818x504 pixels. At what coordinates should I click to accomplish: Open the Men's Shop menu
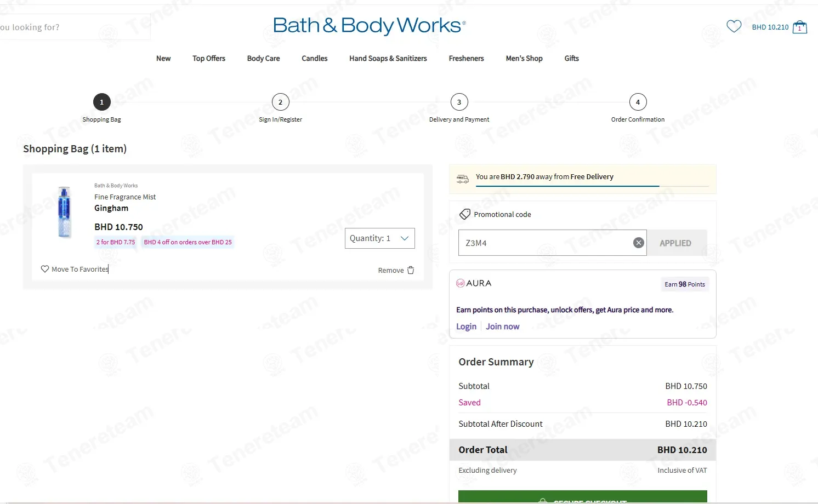click(x=524, y=59)
